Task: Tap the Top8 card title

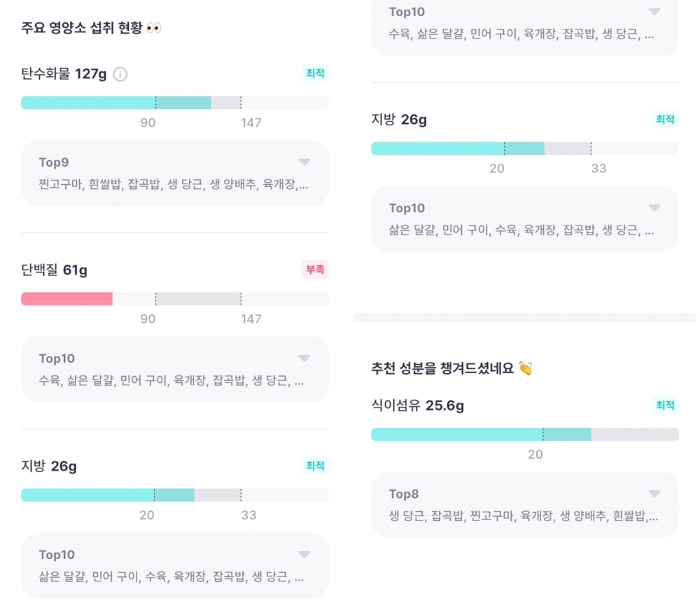Action: 404,494
